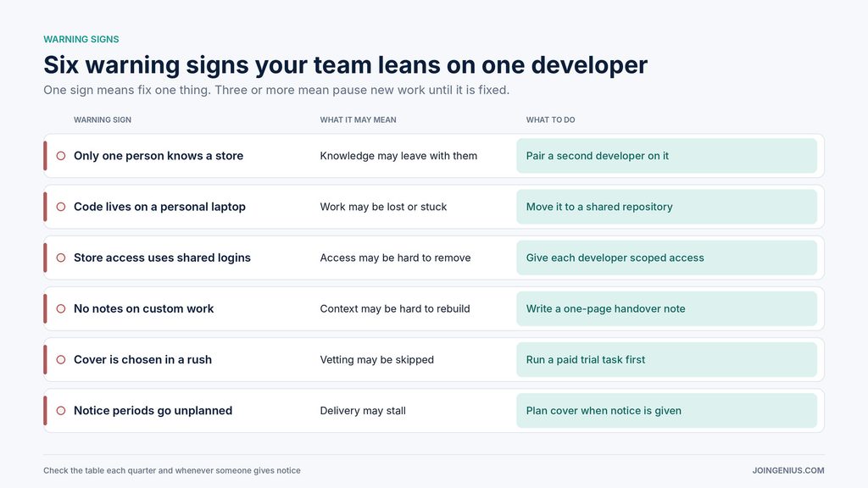Screen dimensions: 868x488
Task: Click the 'Only one person knows a store' text
Action: pos(159,156)
